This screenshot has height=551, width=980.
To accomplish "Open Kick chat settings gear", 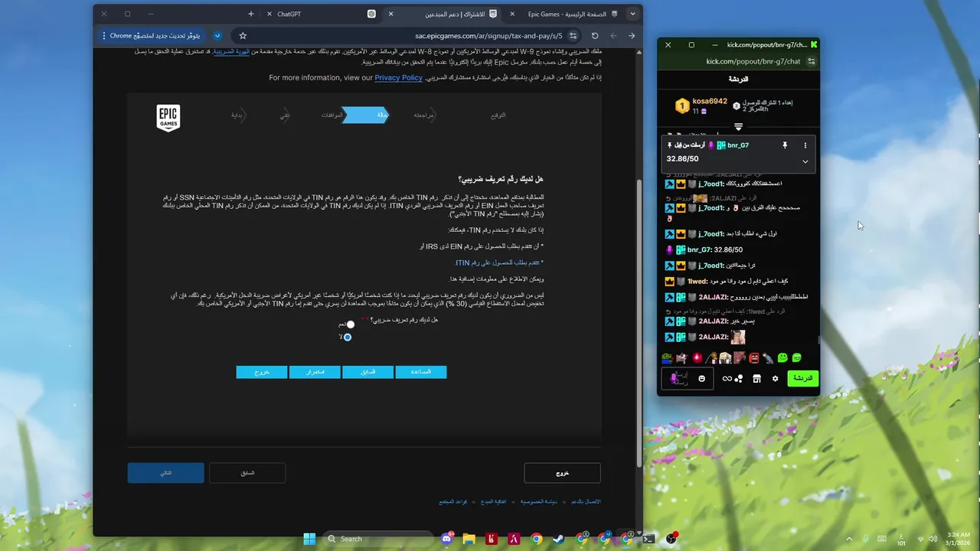I will 775,378.
